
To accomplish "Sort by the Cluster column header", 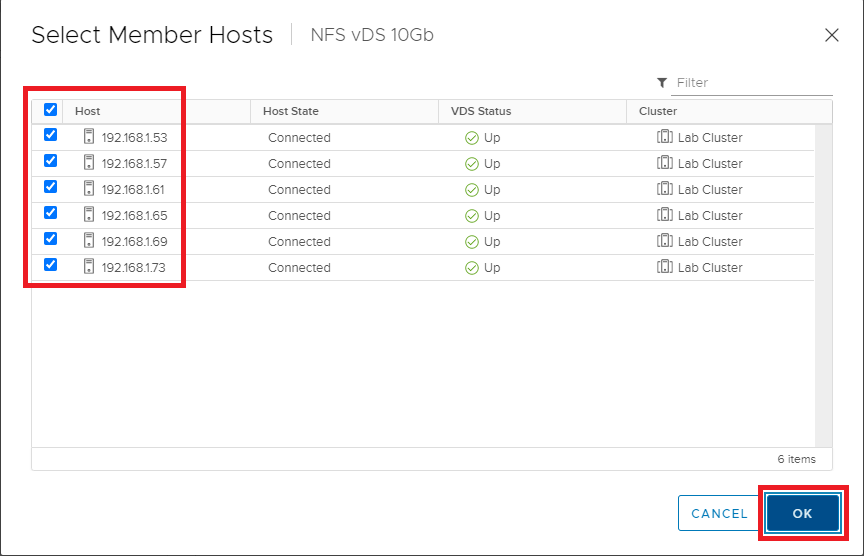I will pos(658,111).
